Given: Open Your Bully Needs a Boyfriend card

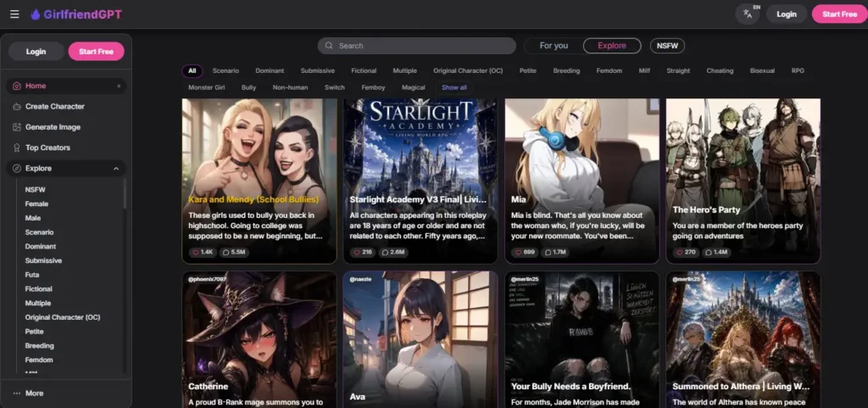Looking at the screenshot, I should tap(581, 340).
